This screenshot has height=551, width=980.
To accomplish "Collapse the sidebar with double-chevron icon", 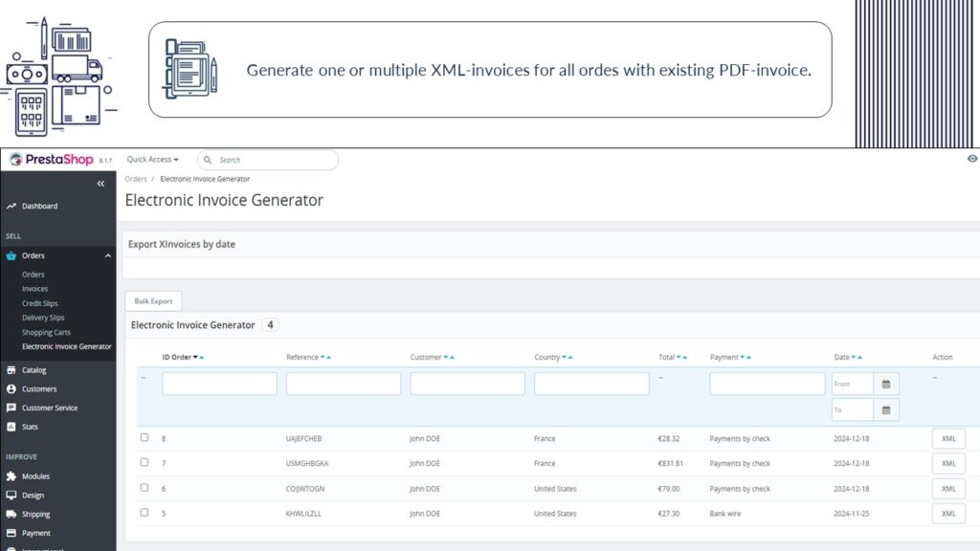I will point(100,184).
